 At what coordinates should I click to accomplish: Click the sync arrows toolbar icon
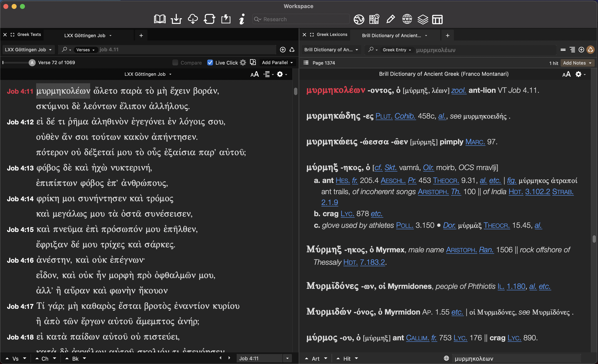209,19
